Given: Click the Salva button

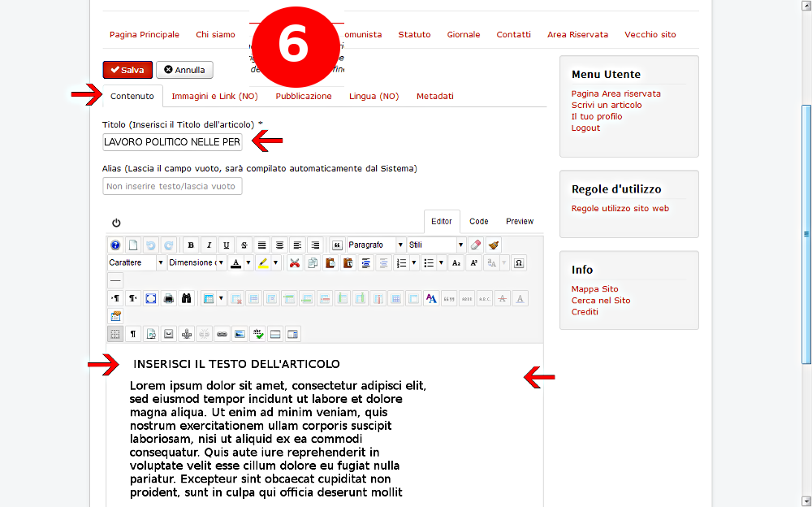Looking at the screenshot, I should point(127,70).
